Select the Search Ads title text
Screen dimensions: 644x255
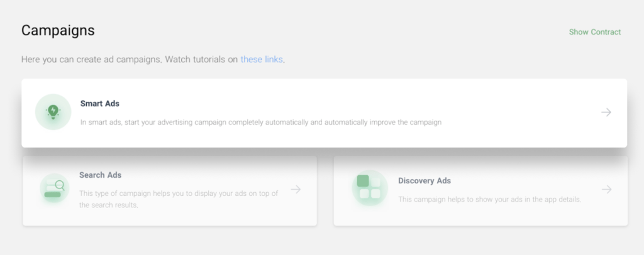coord(100,175)
